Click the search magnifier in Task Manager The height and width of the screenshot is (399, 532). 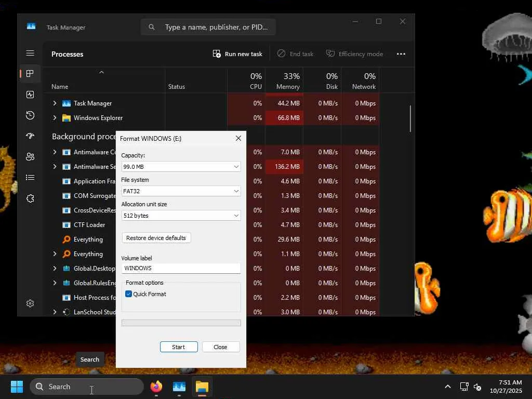pos(152,27)
